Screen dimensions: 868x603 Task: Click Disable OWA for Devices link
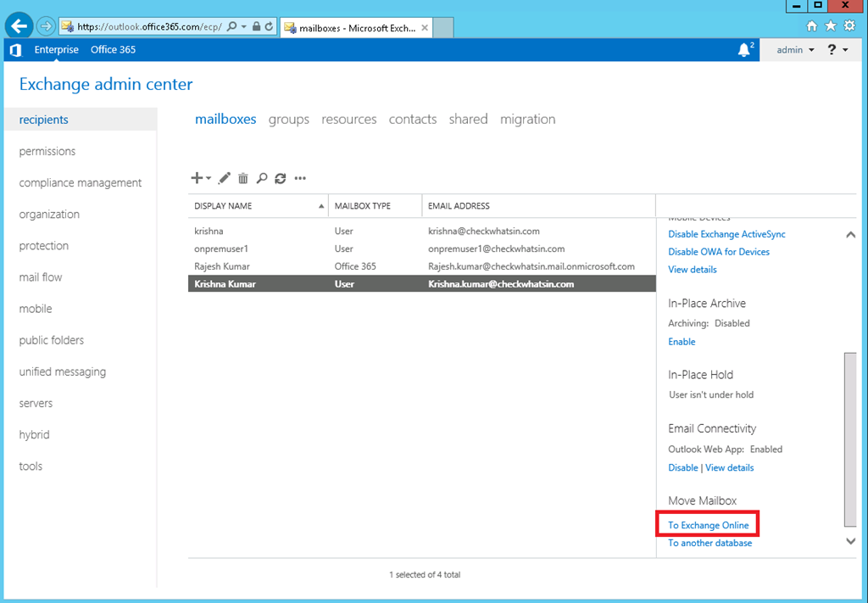click(x=719, y=252)
